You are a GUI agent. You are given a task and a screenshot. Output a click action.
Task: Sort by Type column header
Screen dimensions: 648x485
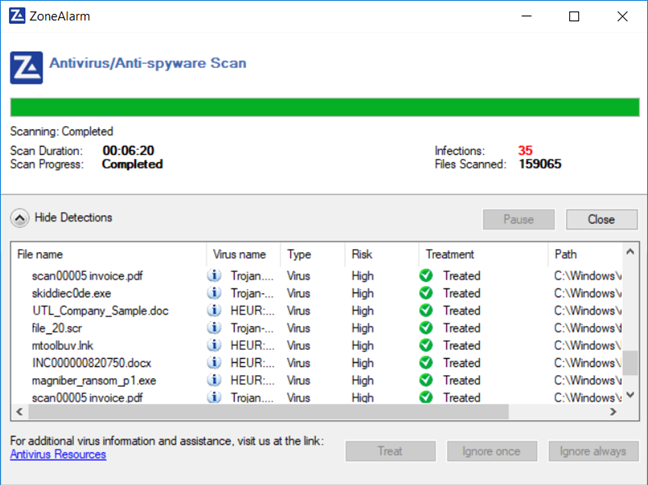[312, 254]
